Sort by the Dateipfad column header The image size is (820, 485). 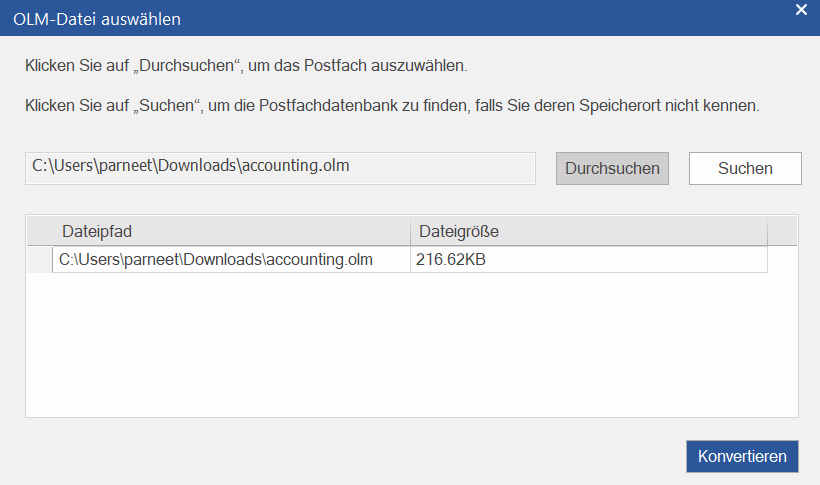tap(230, 232)
